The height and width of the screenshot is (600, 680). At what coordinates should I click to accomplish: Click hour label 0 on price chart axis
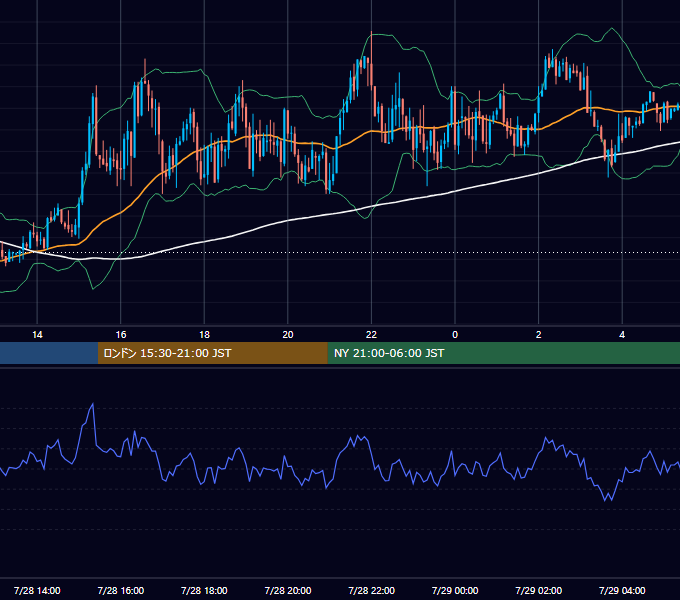coord(455,335)
